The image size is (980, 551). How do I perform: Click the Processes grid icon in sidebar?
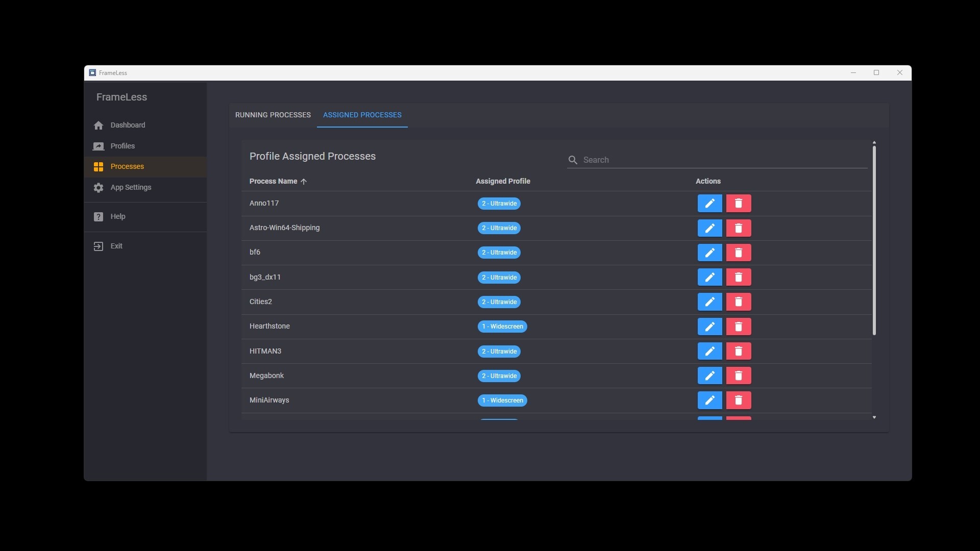tap(98, 166)
